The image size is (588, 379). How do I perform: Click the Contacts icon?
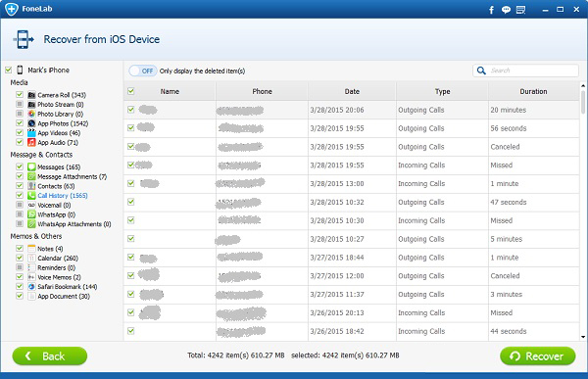click(31, 186)
